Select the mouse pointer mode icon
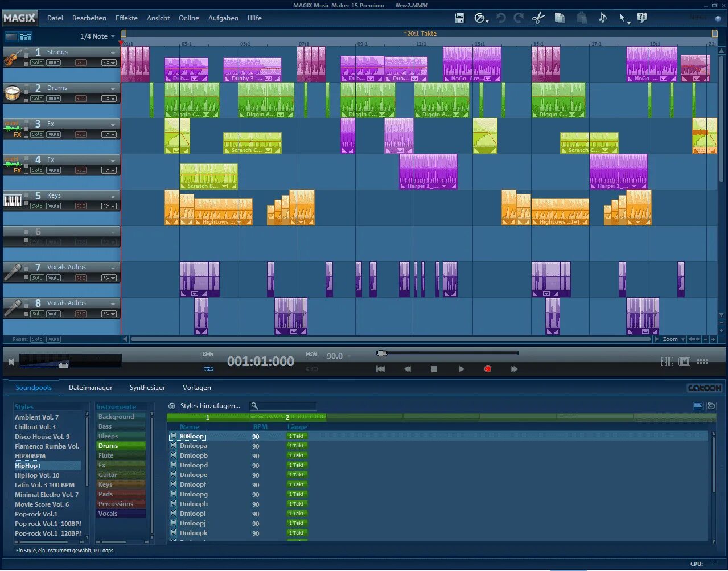 tap(624, 18)
